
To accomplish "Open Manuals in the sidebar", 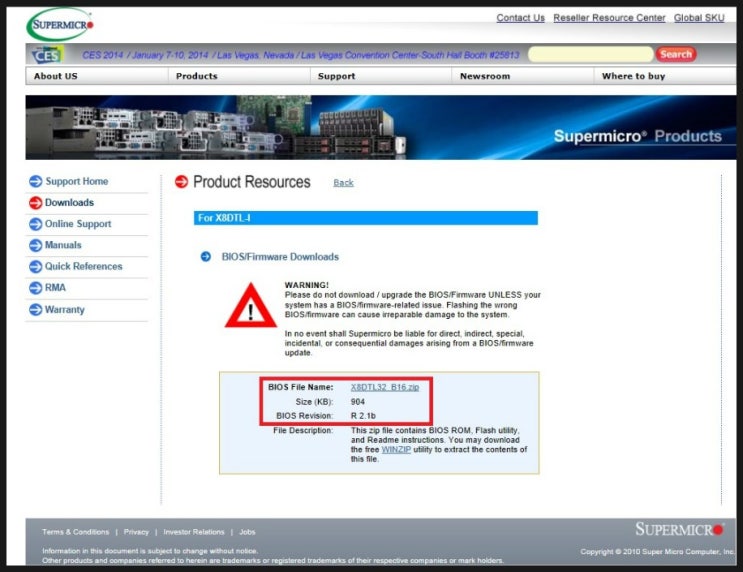I will coord(63,245).
